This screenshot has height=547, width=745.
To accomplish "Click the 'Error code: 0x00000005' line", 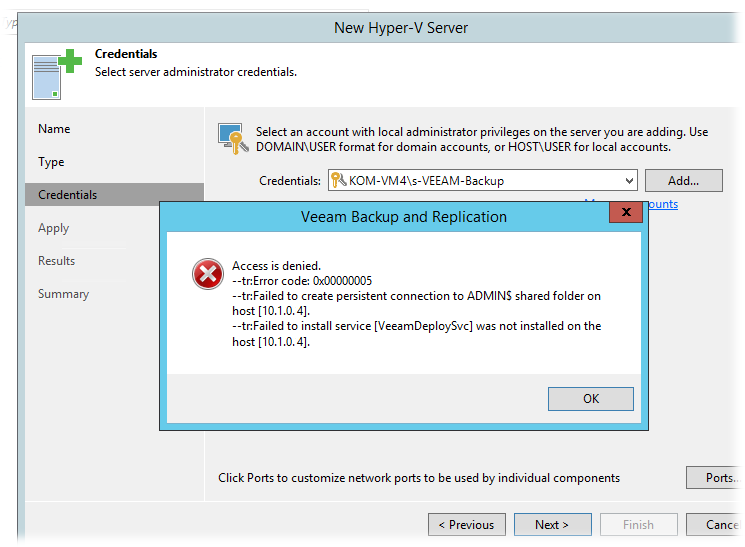I will (x=302, y=281).
